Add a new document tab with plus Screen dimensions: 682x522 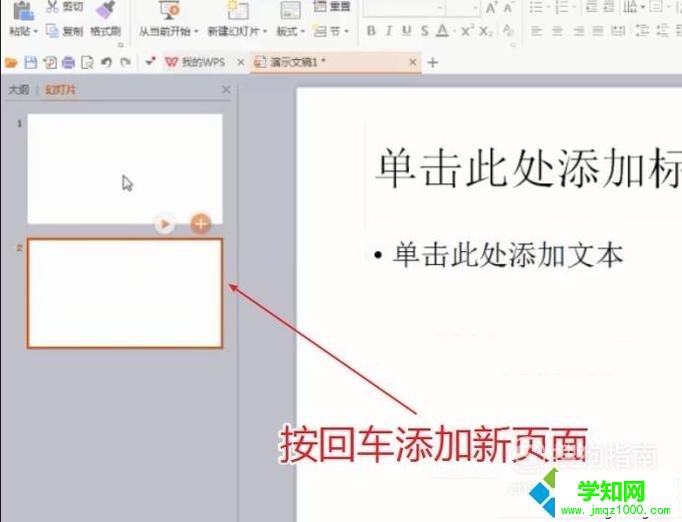432,63
